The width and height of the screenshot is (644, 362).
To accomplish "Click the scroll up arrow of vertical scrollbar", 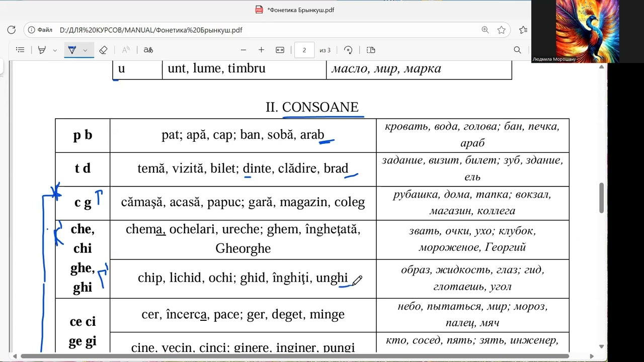I will [x=602, y=66].
